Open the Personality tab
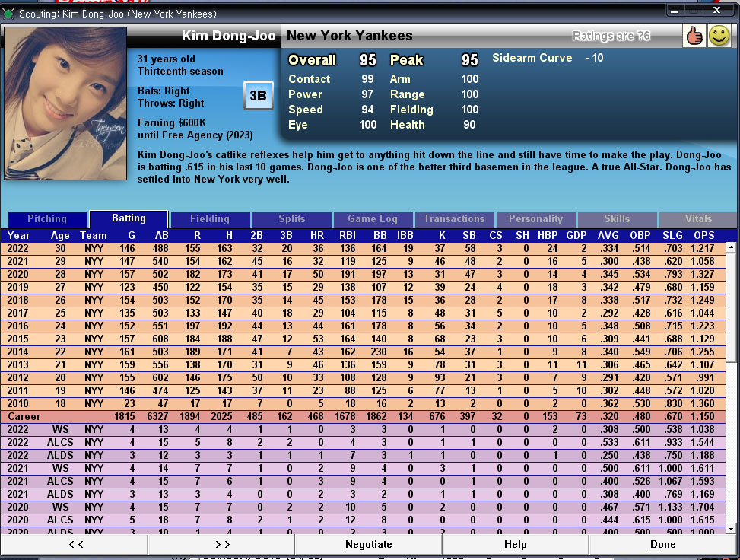The height and width of the screenshot is (560, 740). click(x=535, y=219)
